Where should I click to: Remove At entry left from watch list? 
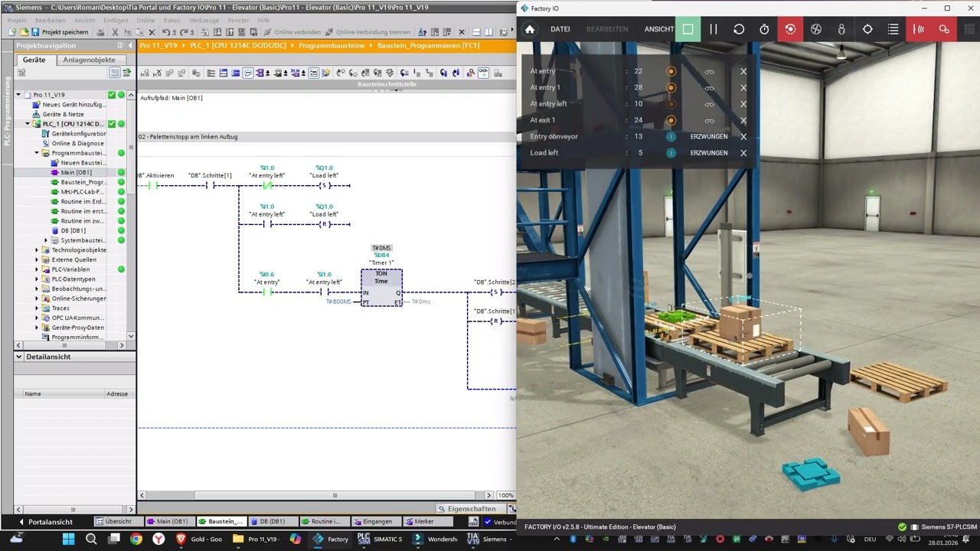743,104
